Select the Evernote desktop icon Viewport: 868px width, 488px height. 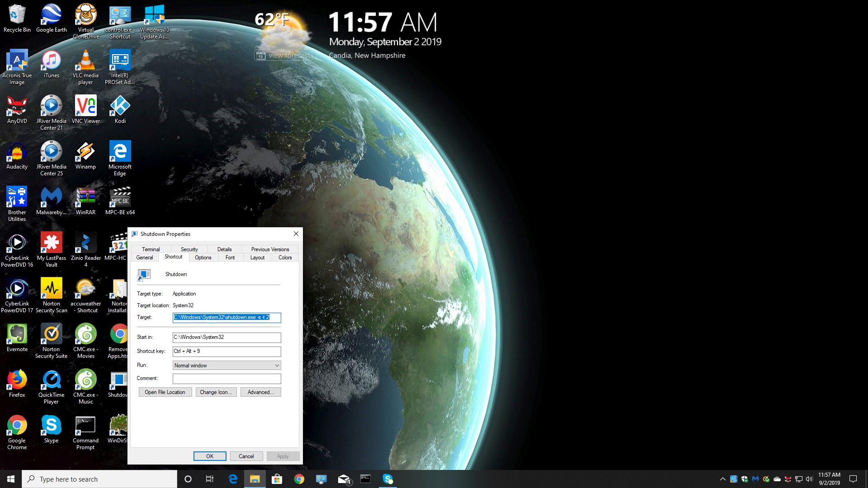tap(17, 338)
